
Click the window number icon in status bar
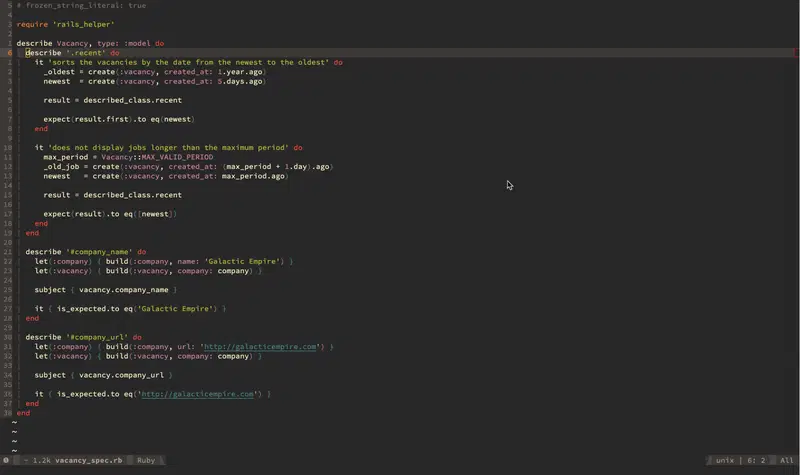point(6,460)
